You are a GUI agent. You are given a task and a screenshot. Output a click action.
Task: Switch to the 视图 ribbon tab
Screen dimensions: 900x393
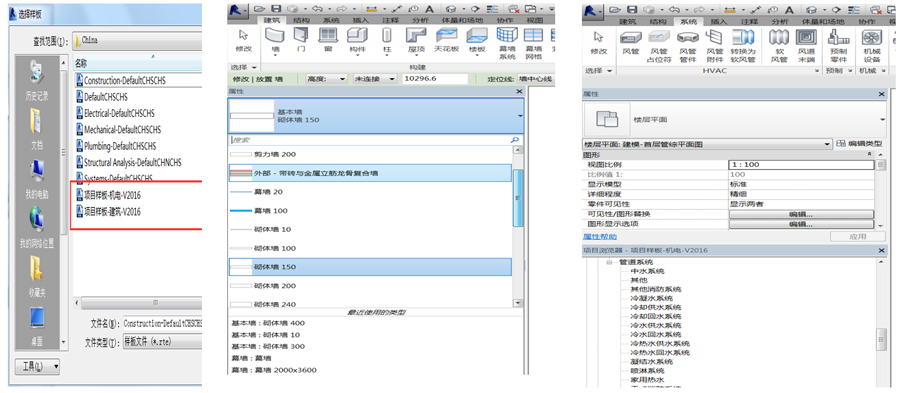click(535, 20)
